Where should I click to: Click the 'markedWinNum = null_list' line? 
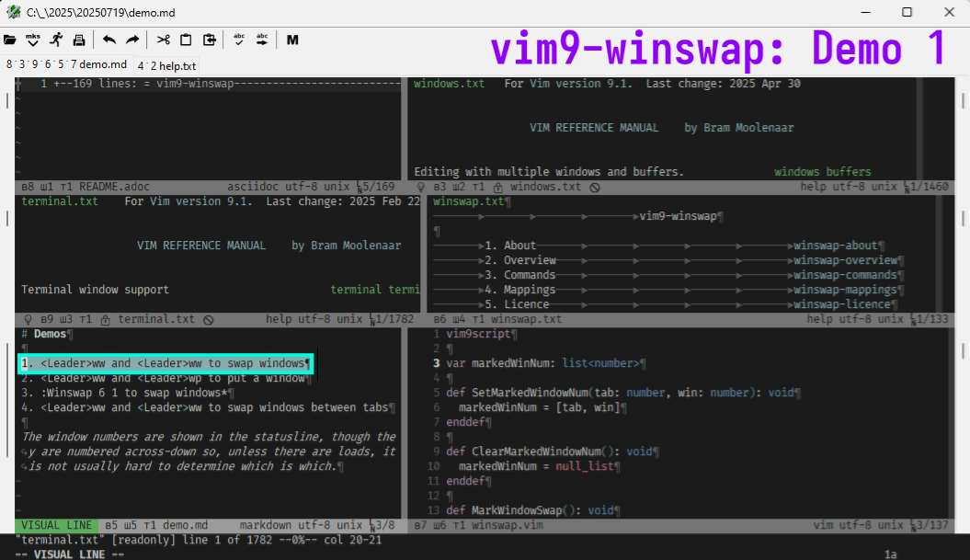point(536,466)
